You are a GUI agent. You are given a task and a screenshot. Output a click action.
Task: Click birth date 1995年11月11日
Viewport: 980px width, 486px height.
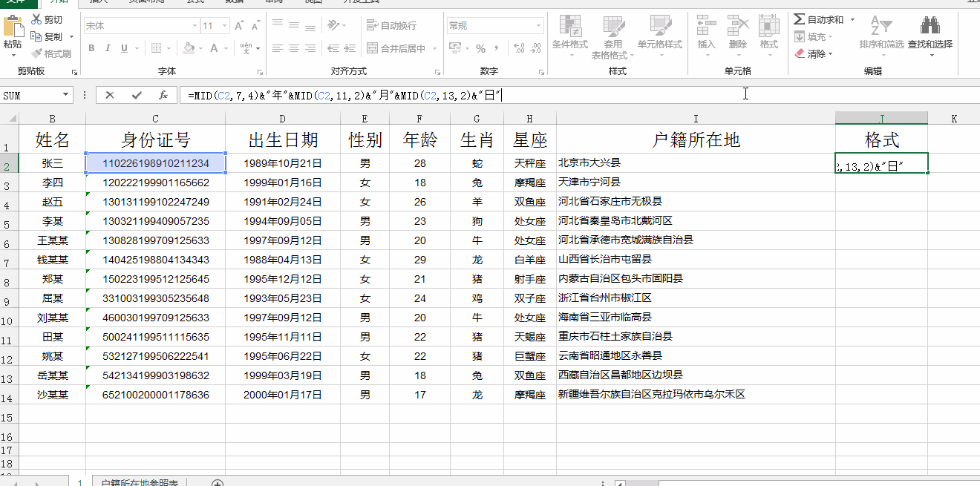(x=282, y=337)
